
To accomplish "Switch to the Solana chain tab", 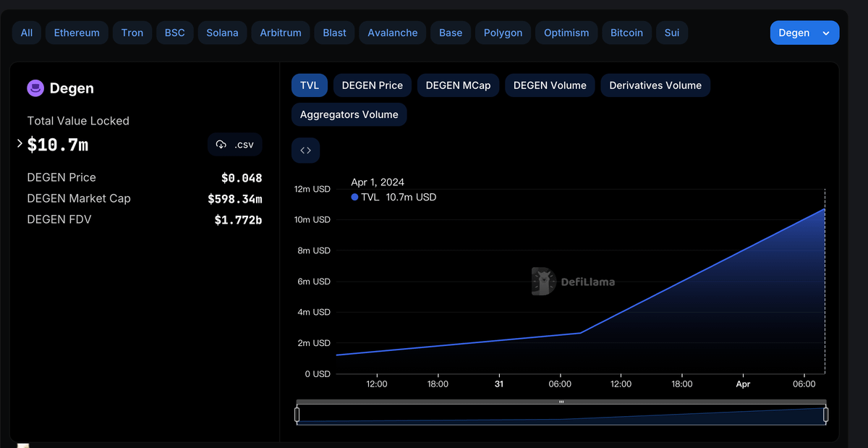I will click(x=222, y=33).
